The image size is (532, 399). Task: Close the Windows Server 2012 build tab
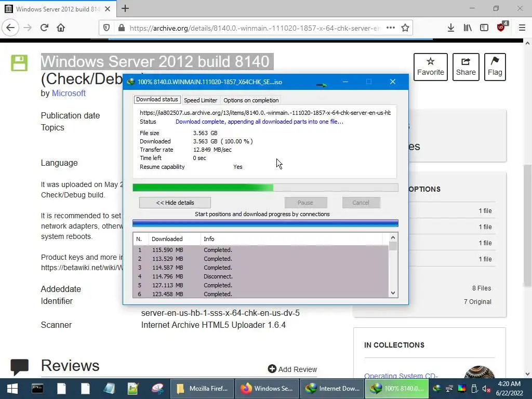point(108,9)
